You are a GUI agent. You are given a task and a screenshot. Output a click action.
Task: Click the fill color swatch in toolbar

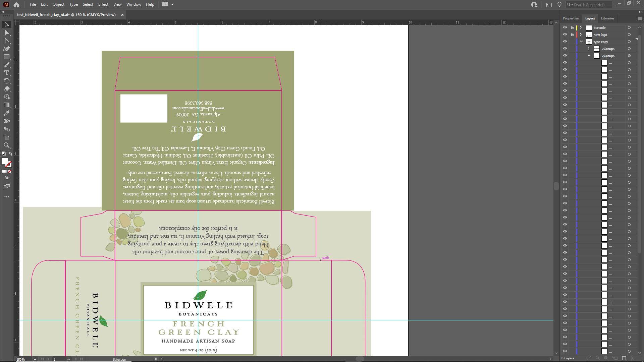click(x=5, y=161)
